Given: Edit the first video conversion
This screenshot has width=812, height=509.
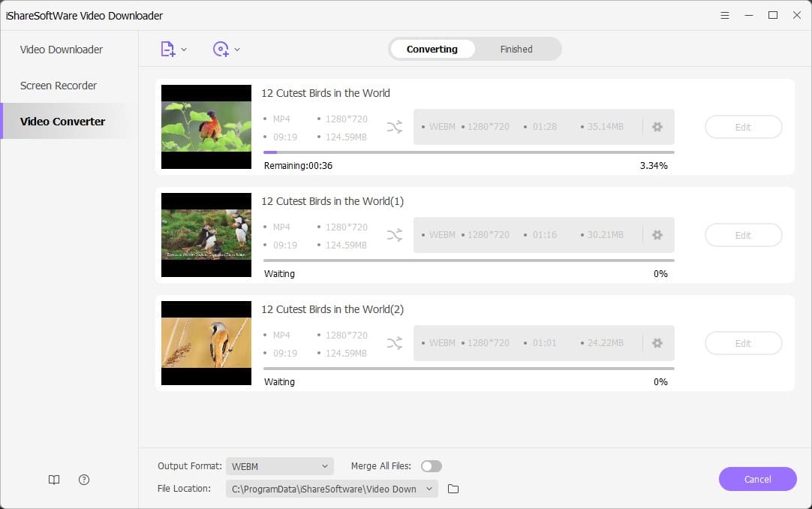Looking at the screenshot, I should [x=743, y=127].
